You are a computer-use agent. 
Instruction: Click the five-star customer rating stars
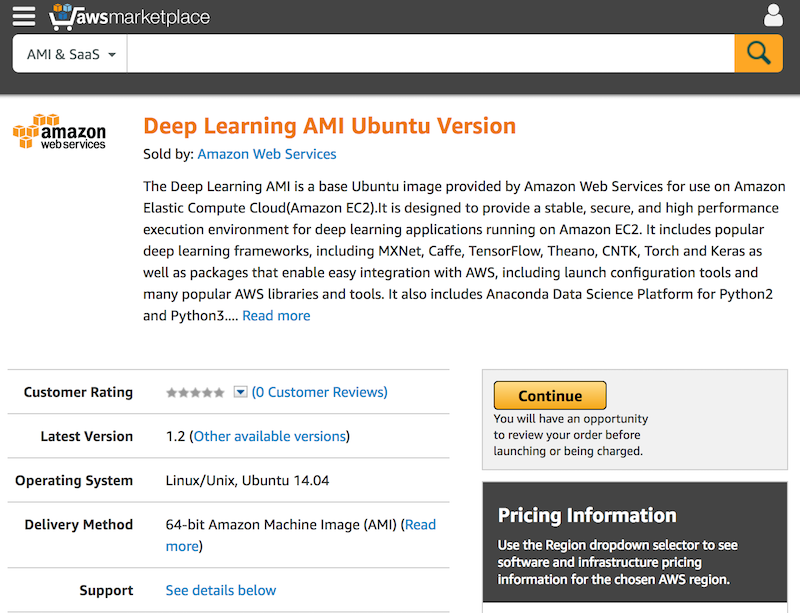point(195,393)
